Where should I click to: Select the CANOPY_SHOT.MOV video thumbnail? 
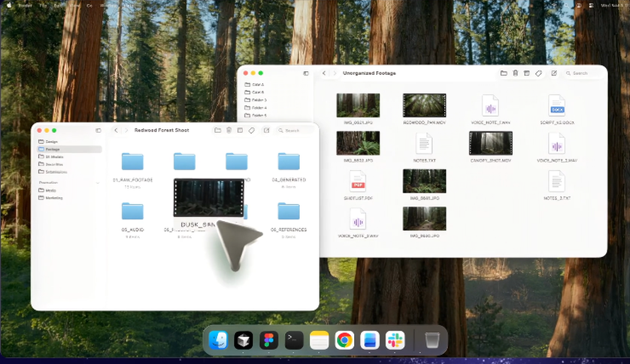point(491,143)
